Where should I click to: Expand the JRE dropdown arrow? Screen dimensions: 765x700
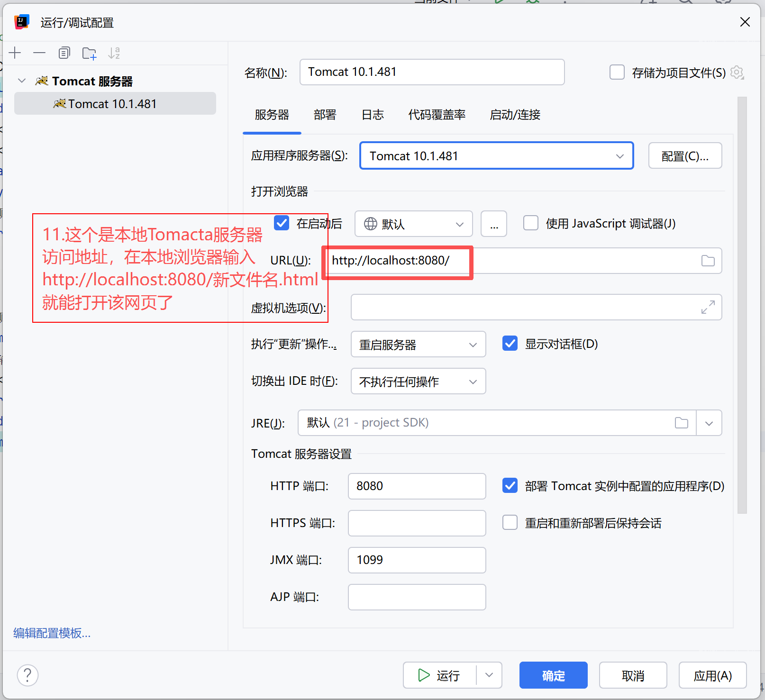[709, 423]
